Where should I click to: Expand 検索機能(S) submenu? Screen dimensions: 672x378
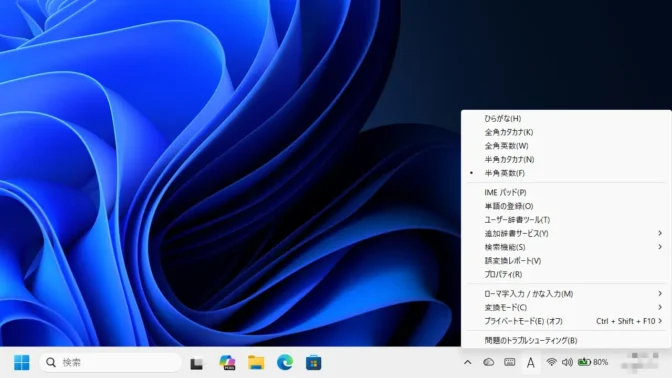pyautogui.click(x=566, y=247)
